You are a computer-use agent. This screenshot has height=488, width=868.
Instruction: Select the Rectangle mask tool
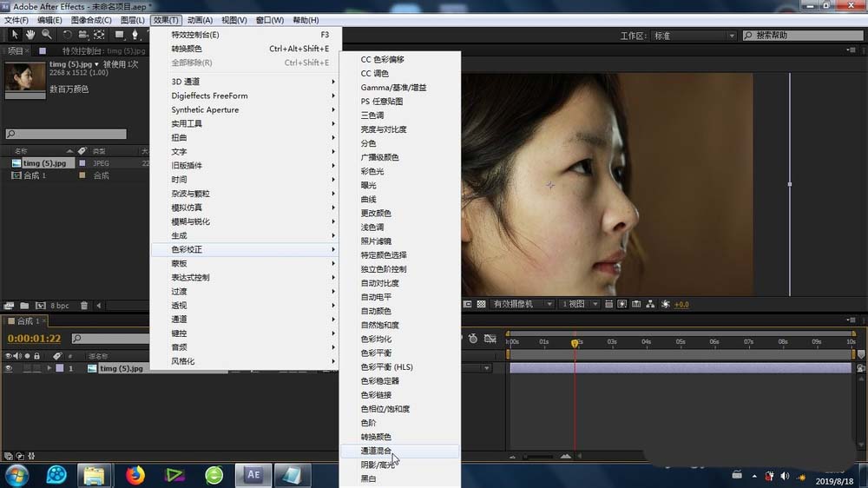click(x=119, y=35)
